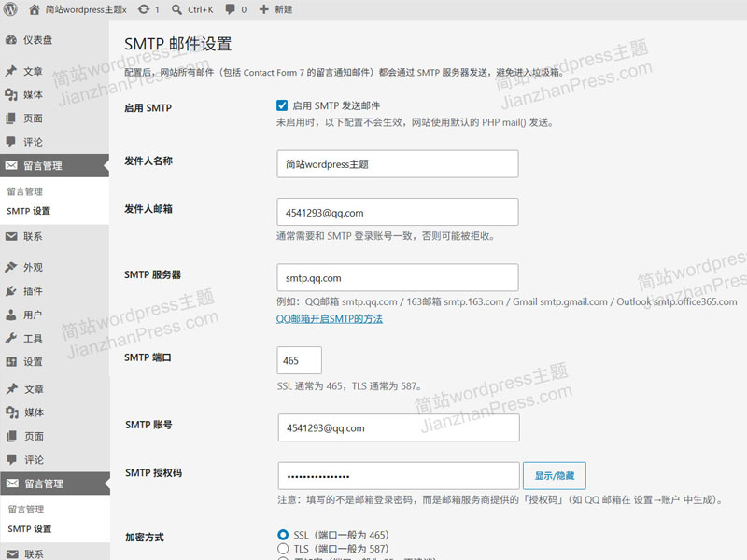The height and width of the screenshot is (560, 747).
Task: Open the Ctrl+K search in the admin bar
Action: 192,9
